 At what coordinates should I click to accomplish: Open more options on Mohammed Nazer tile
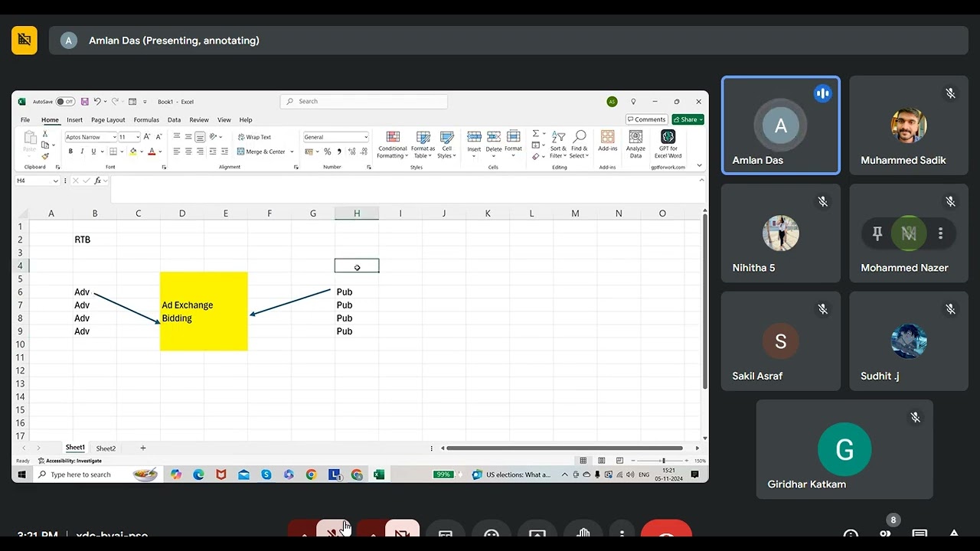940,233
